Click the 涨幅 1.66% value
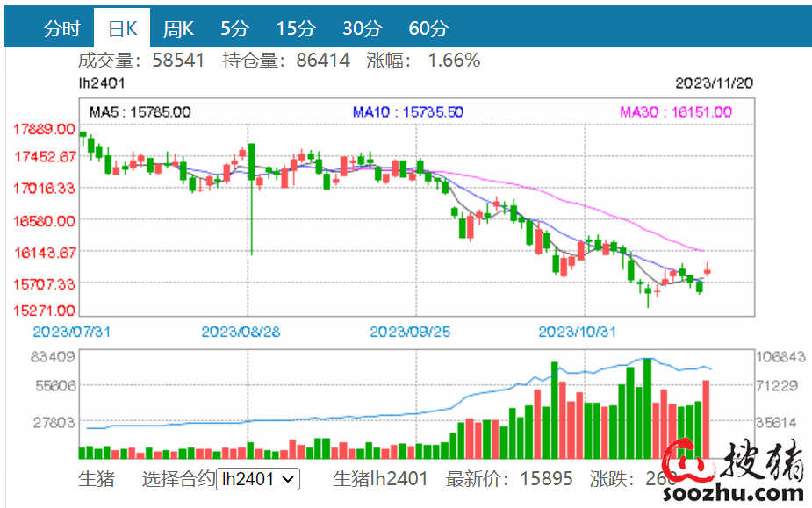Screen dimensions: 812x508 tap(454, 60)
